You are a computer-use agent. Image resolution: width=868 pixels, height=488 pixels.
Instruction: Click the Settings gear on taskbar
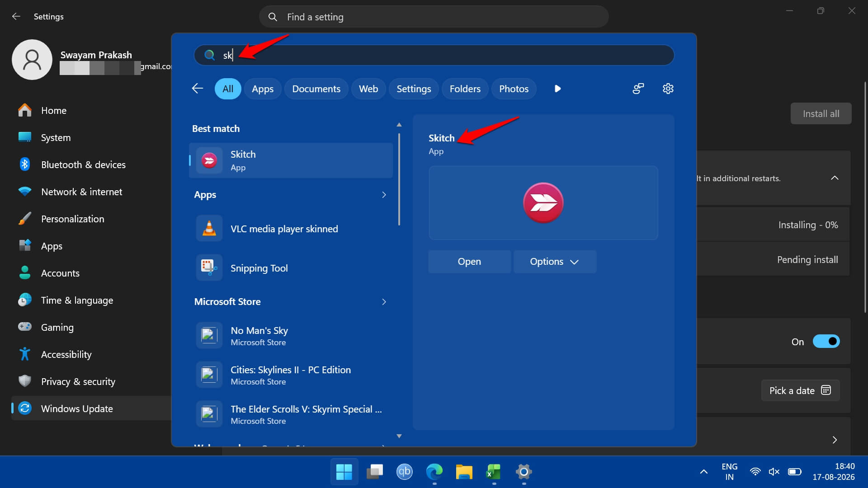(524, 472)
